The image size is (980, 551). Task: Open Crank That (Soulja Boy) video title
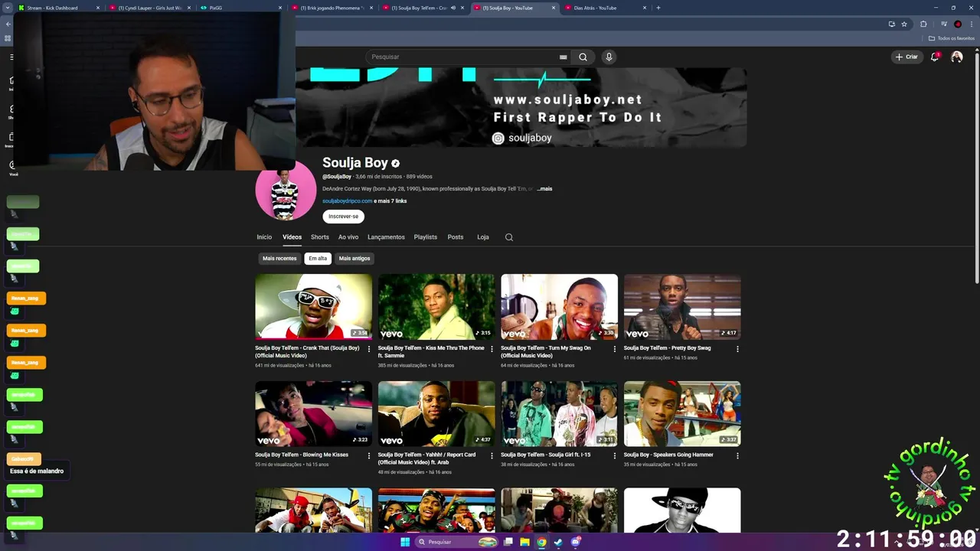pos(307,351)
